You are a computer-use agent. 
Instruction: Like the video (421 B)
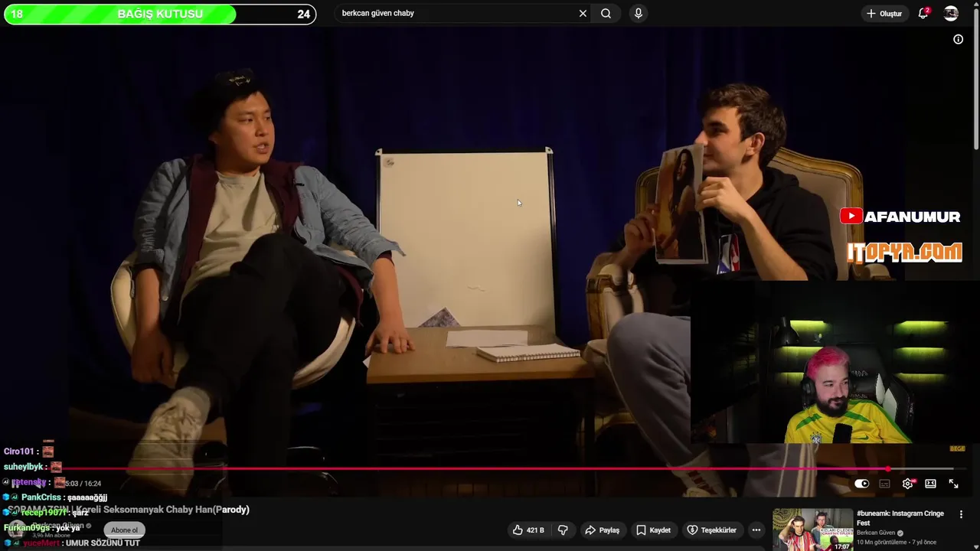coord(528,530)
